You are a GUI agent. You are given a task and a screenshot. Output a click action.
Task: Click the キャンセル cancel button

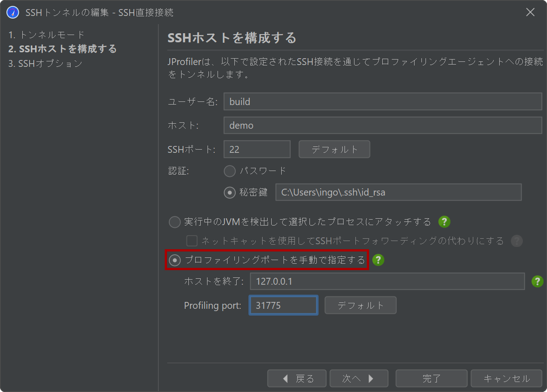[506, 378]
